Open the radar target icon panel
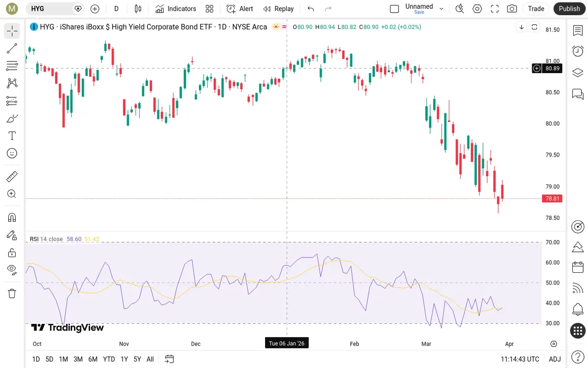Screen dimensions: 588x368 point(578,227)
